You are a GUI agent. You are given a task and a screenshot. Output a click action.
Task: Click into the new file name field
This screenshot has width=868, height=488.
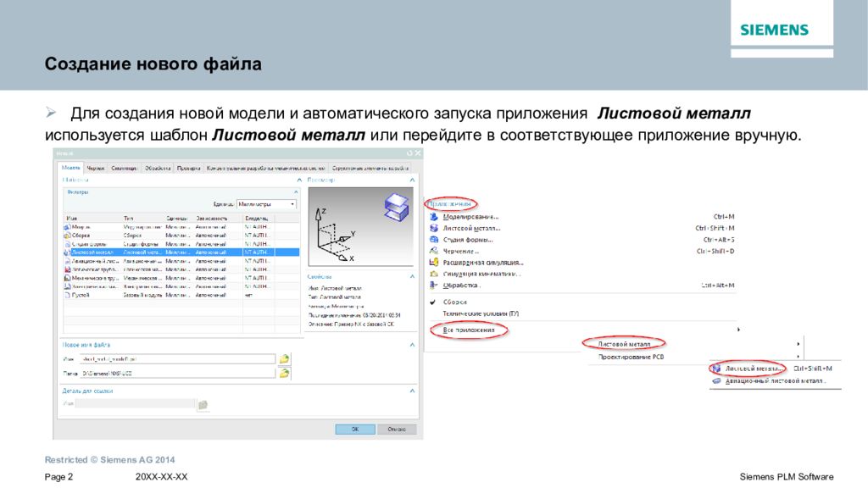(x=177, y=359)
